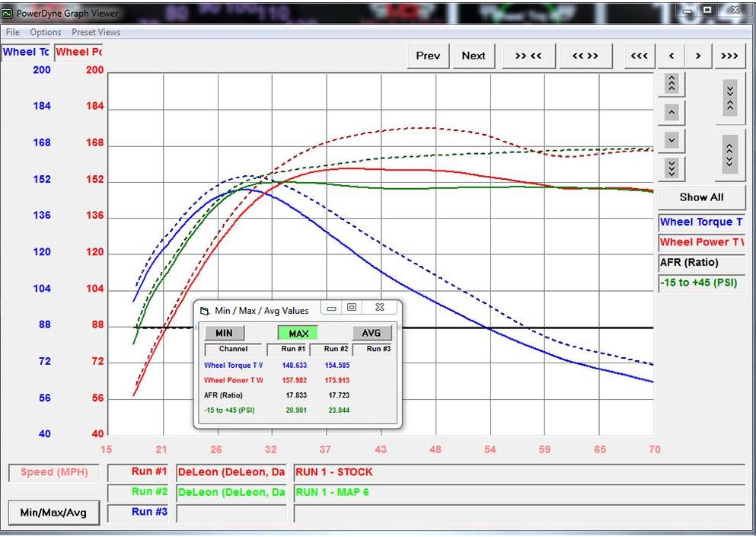756x537 pixels.
Task: Click the single pan left '<' button
Action: (671, 56)
